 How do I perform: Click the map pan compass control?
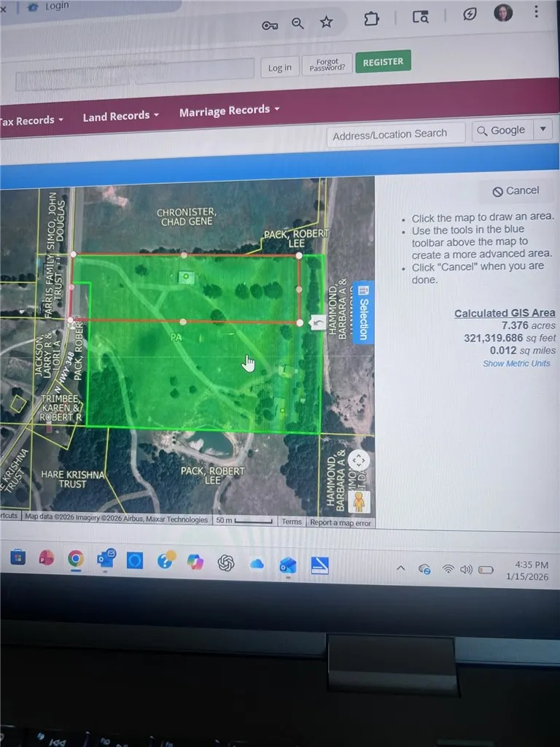tap(359, 461)
